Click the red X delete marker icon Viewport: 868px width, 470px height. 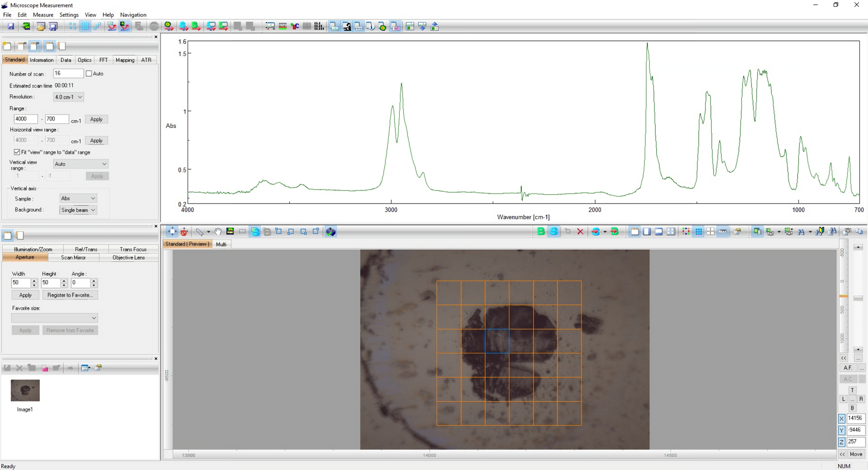pos(580,231)
